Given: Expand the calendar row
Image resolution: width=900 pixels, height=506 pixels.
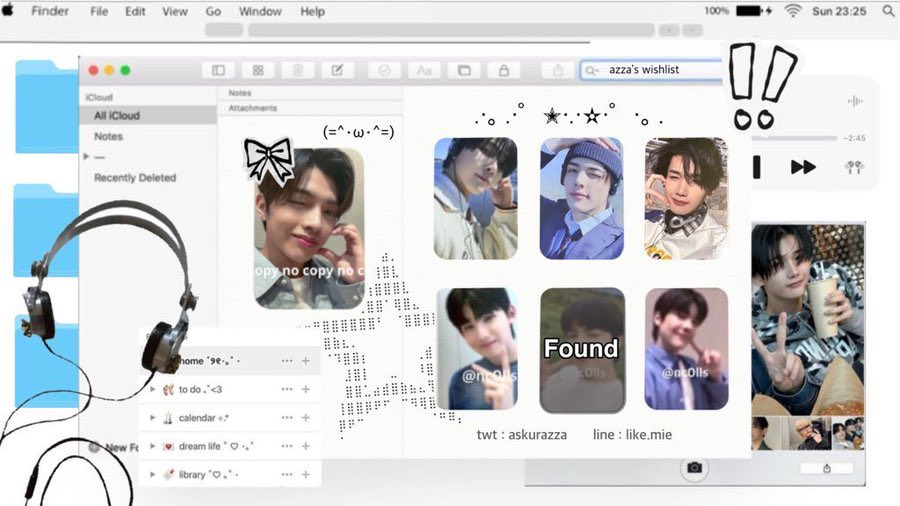Looking at the screenshot, I should click(153, 418).
